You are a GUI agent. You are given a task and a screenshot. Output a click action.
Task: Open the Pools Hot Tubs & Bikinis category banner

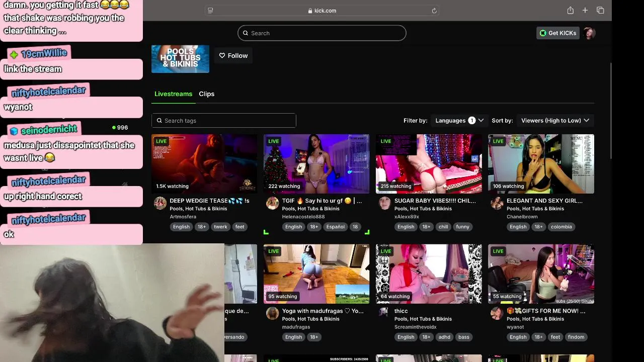[x=180, y=59]
